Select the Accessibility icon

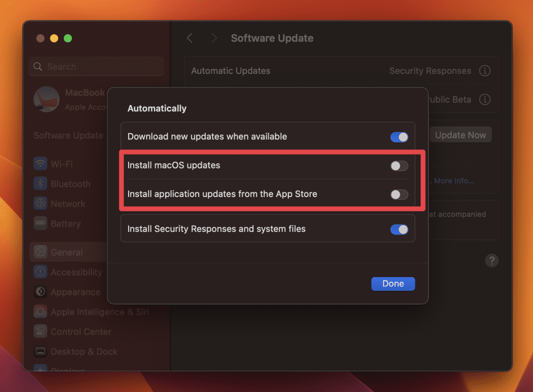tap(41, 272)
